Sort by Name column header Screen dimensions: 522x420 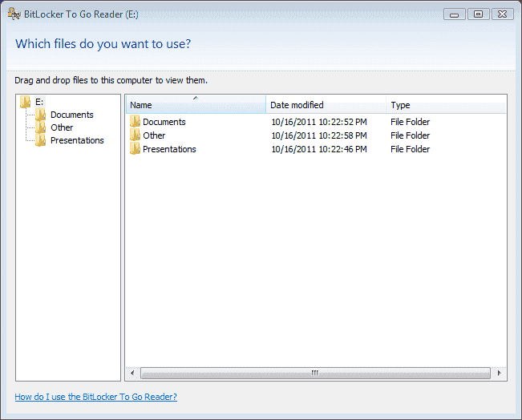point(196,105)
